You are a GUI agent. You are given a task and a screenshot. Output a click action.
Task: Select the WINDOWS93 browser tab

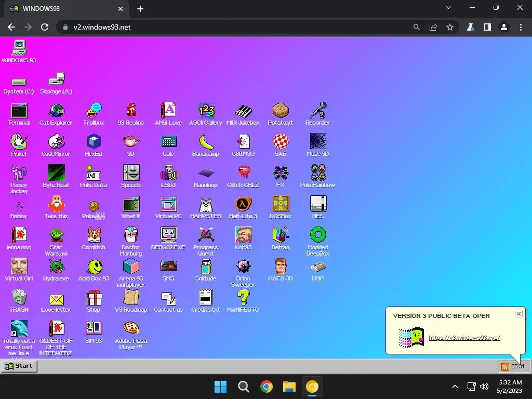click(x=66, y=9)
